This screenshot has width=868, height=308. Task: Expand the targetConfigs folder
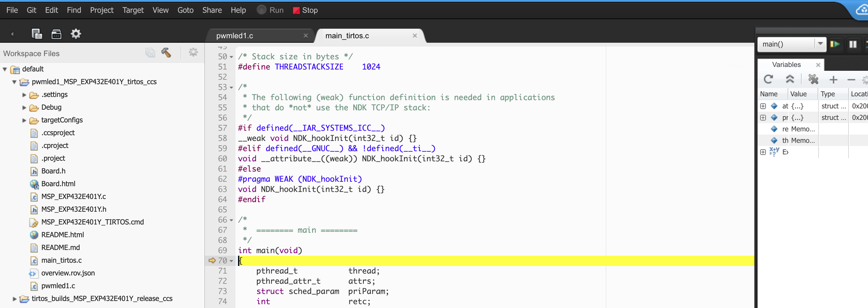click(24, 121)
